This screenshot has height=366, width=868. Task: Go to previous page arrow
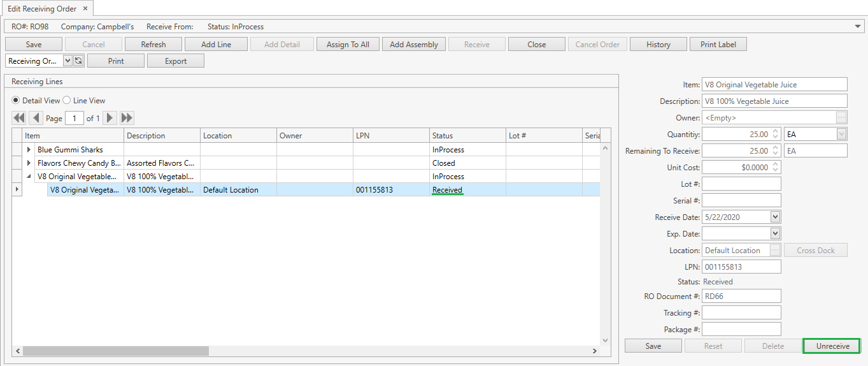36,118
